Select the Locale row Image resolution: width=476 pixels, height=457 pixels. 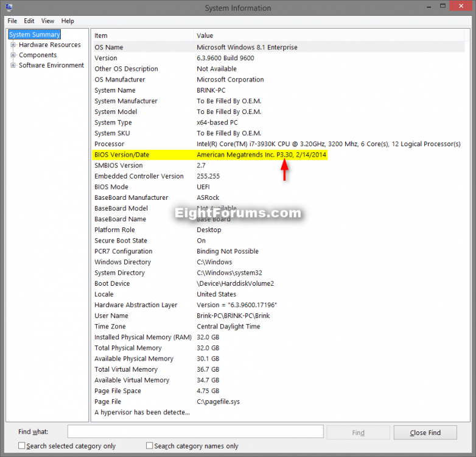pos(278,294)
